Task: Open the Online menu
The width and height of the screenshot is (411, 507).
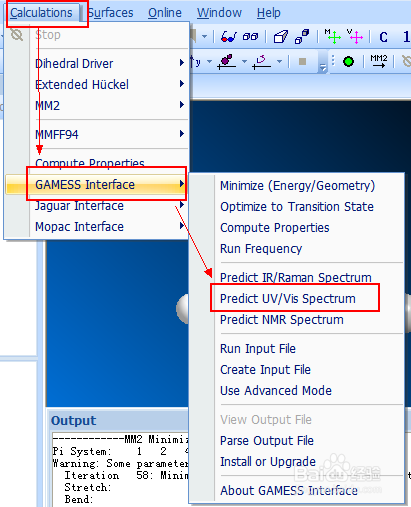Action: tap(165, 13)
